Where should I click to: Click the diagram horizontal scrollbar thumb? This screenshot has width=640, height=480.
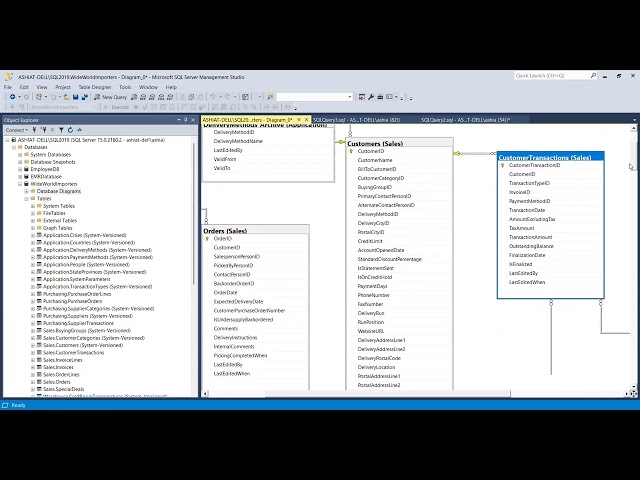(387, 394)
